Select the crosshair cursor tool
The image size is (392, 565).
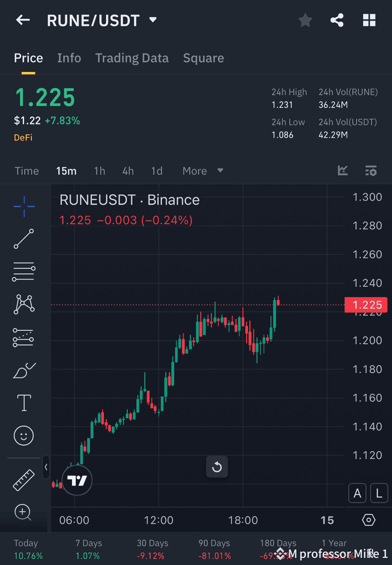tap(24, 206)
